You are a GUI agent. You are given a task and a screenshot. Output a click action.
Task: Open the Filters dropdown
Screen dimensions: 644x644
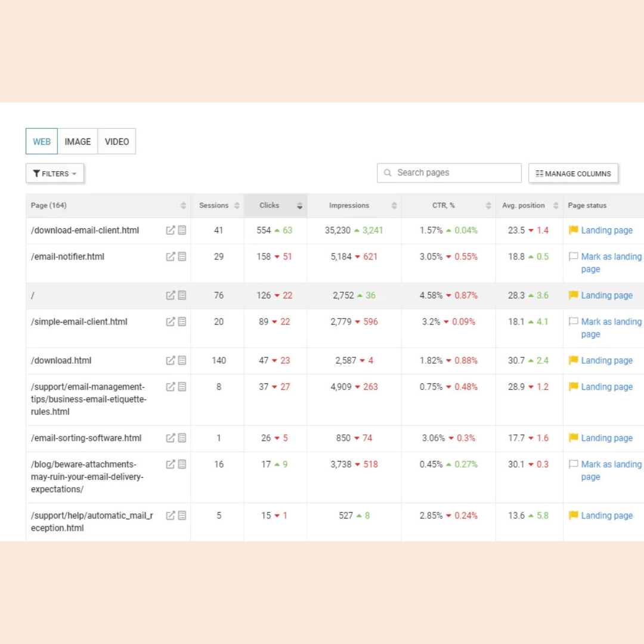coord(55,174)
